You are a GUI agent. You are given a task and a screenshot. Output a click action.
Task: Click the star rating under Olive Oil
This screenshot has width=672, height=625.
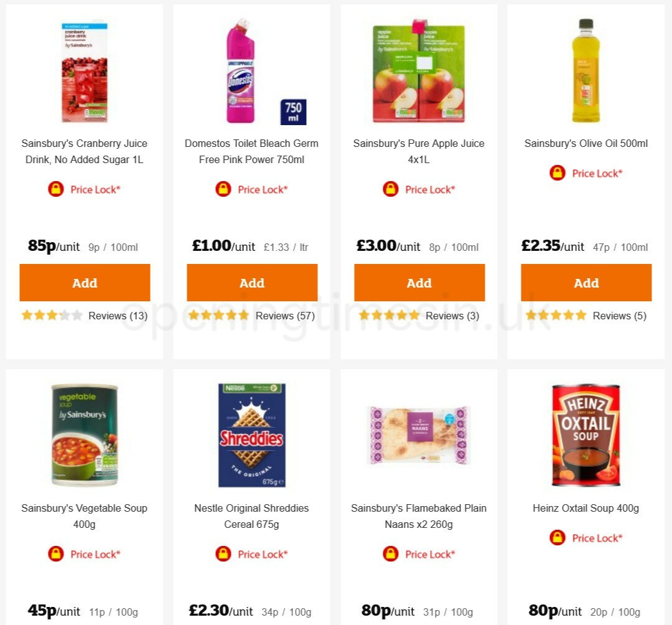tap(554, 316)
